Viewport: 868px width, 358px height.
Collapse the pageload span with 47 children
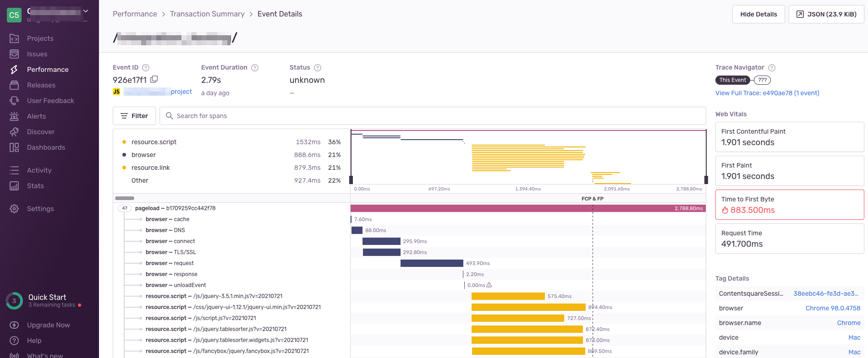point(125,208)
